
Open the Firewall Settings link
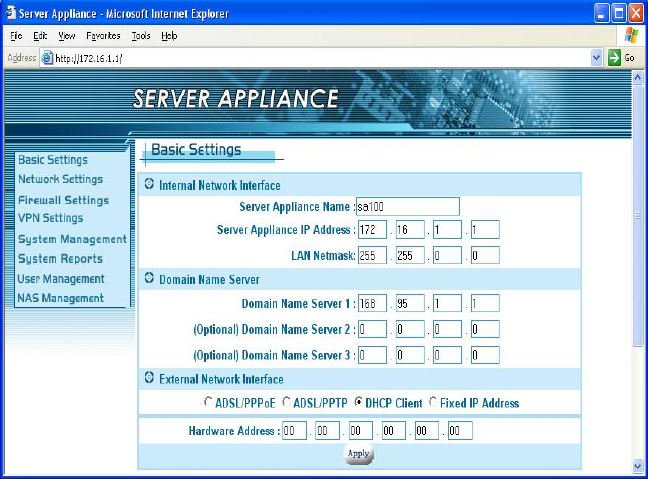point(63,200)
